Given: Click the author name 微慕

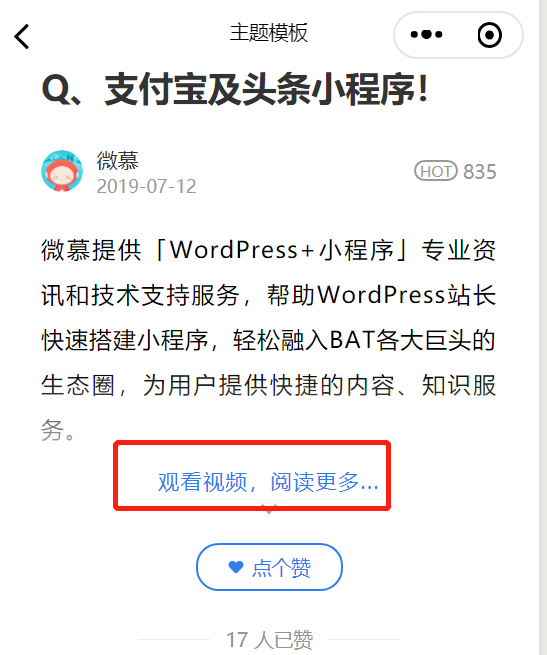Looking at the screenshot, I should click(117, 161).
